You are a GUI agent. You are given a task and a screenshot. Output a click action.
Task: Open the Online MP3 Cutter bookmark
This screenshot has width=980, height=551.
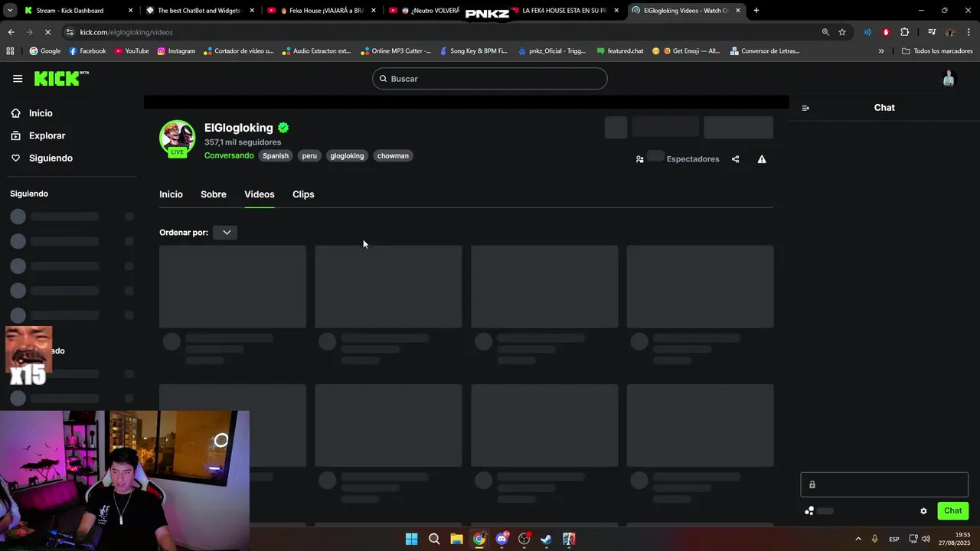pos(395,51)
